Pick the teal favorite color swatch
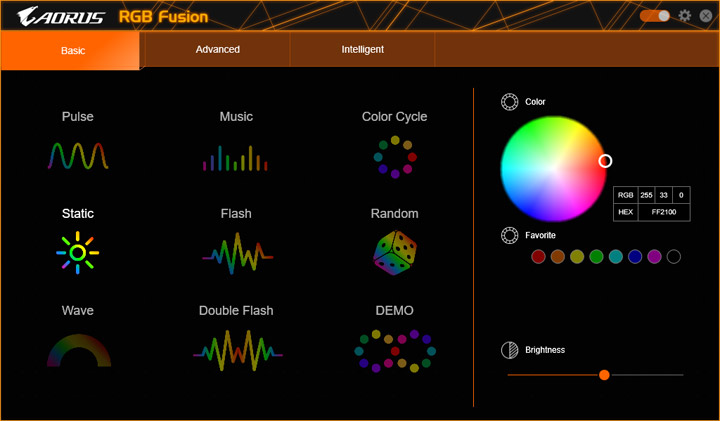Image resolution: width=720 pixels, height=421 pixels. click(x=616, y=257)
